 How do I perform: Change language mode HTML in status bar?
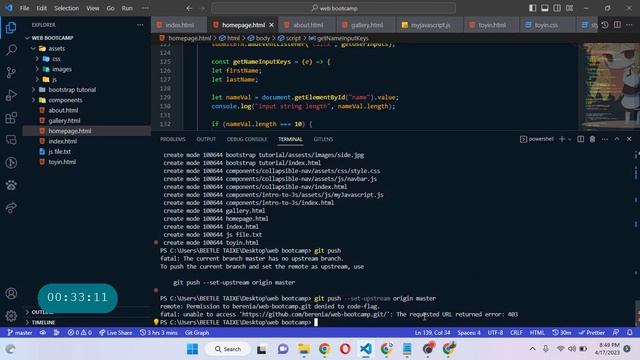click(x=537, y=333)
